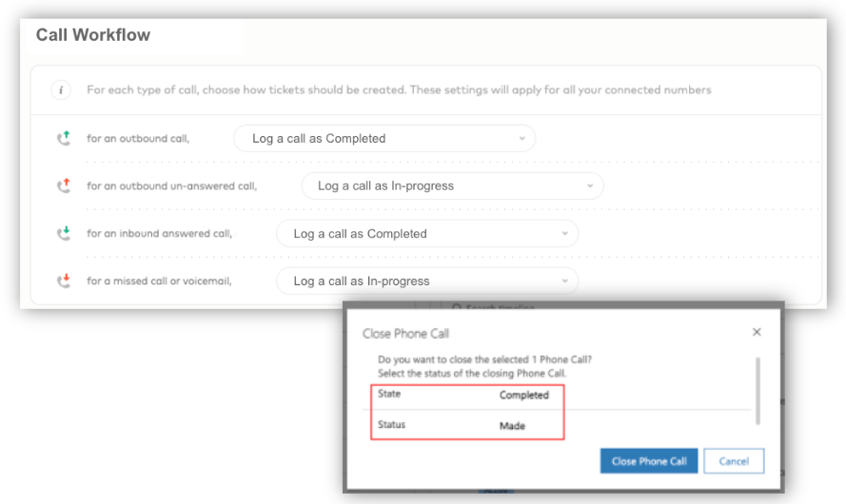Open the missed call or voicemail dropdown

click(427, 281)
